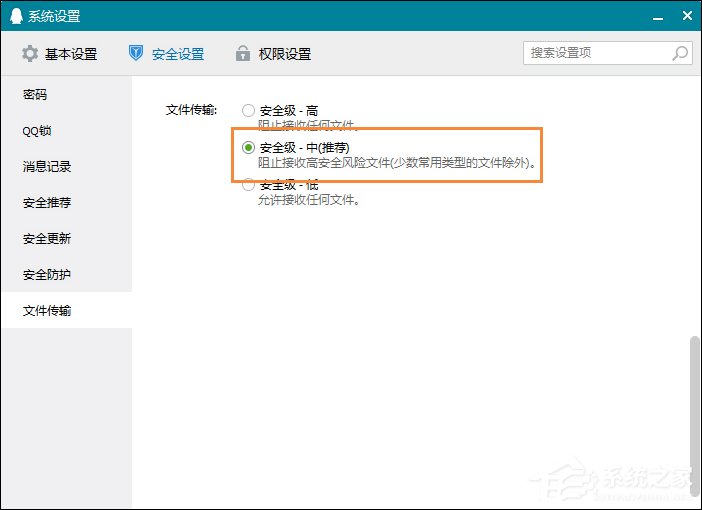The height and width of the screenshot is (510, 702).
Task: Select 安全防护 in the sidebar
Action: 47,275
